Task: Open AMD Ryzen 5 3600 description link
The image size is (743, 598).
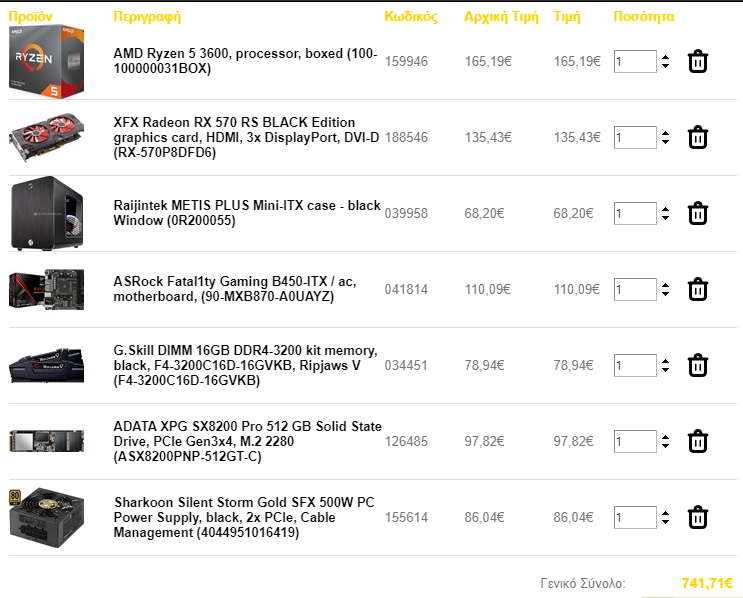Action: (245, 61)
